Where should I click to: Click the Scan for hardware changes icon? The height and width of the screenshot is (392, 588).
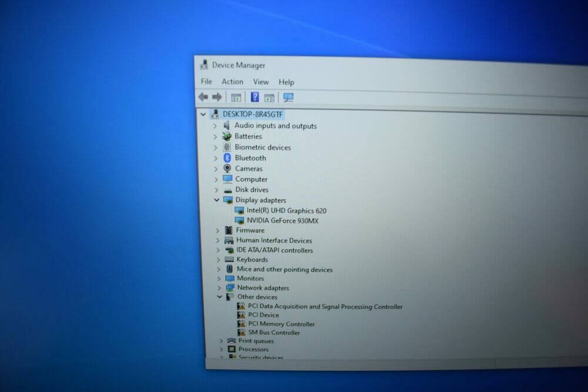(x=288, y=98)
